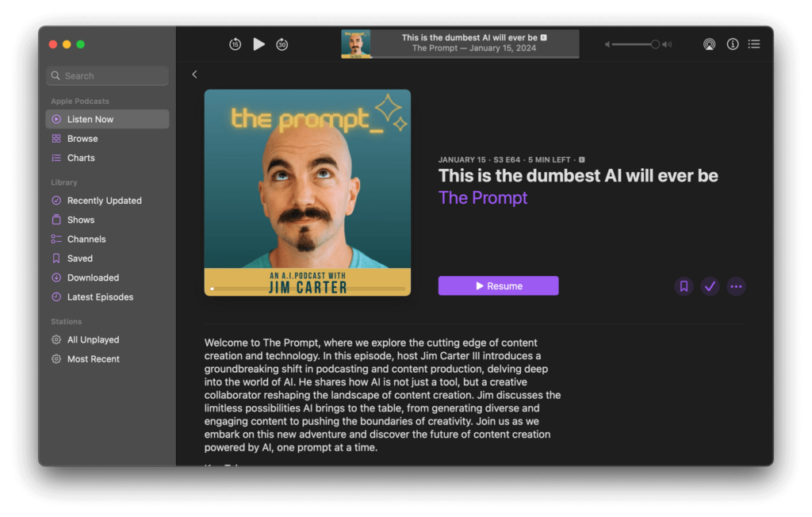Open the AirPlay output picker
Image resolution: width=812 pixels, height=517 pixels.
[x=709, y=44]
